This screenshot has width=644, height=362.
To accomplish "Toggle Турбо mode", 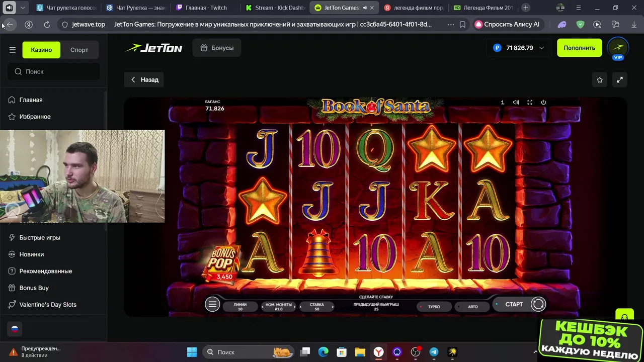I will tap(434, 306).
